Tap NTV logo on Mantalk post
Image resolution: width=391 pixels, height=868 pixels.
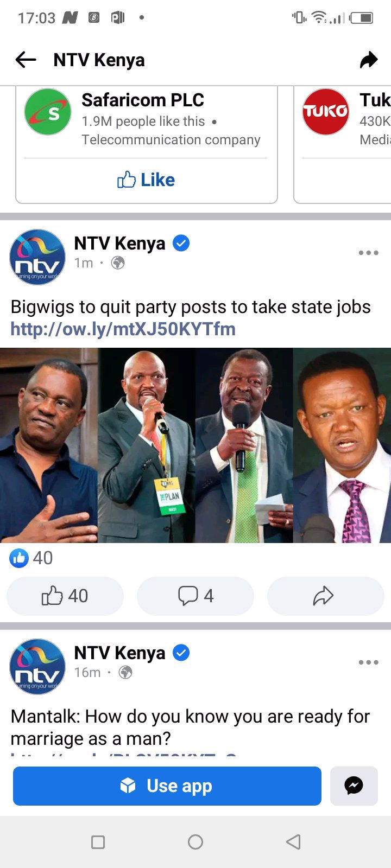pos(37,667)
